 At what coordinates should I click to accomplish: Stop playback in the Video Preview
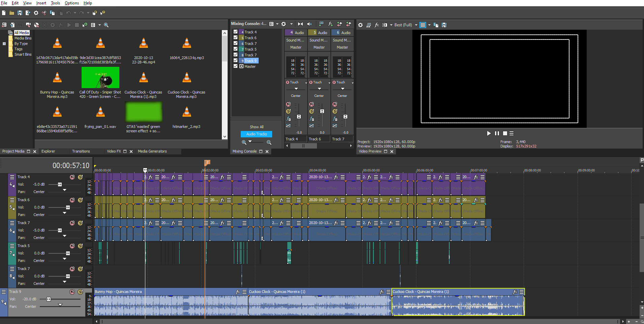[x=505, y=133]
